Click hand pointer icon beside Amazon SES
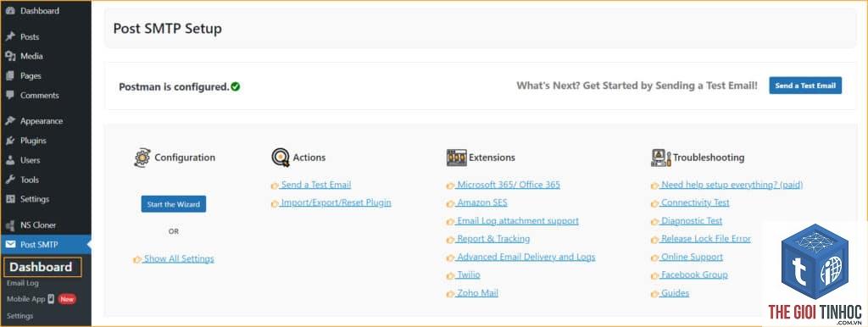 [x=450, y=203]
